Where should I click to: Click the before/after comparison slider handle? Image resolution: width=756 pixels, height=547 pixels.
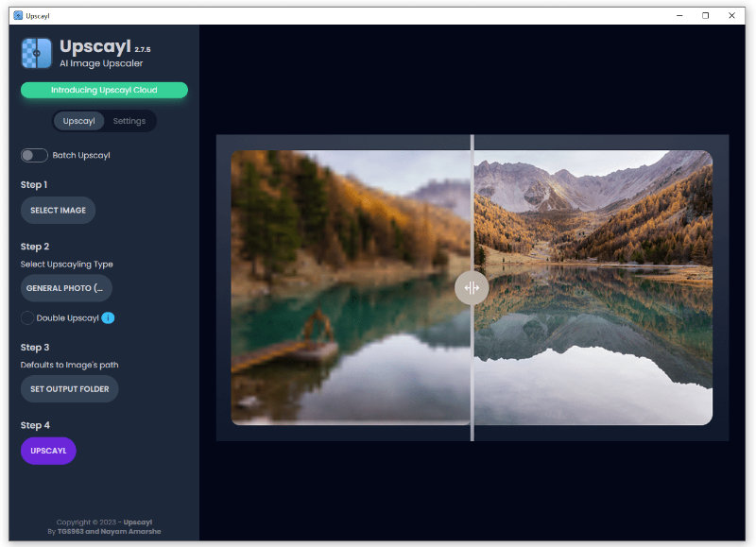point(472,288)
